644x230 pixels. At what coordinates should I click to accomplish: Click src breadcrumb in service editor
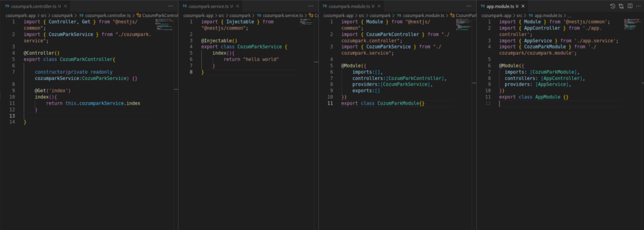click(x=221, y=15)
